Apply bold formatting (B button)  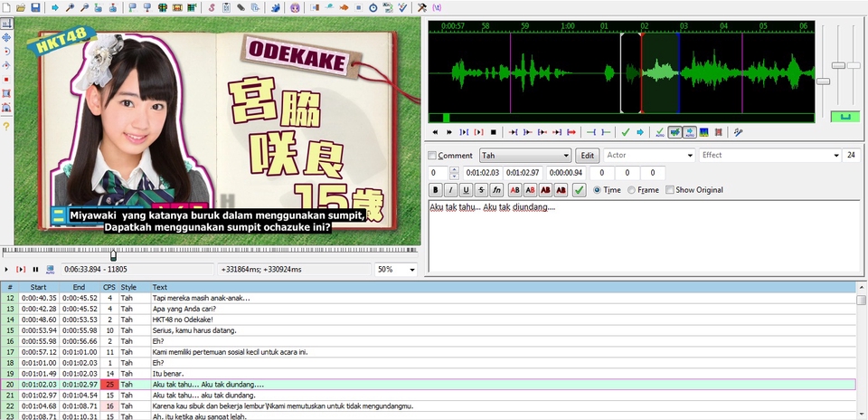tap(436, 190)
